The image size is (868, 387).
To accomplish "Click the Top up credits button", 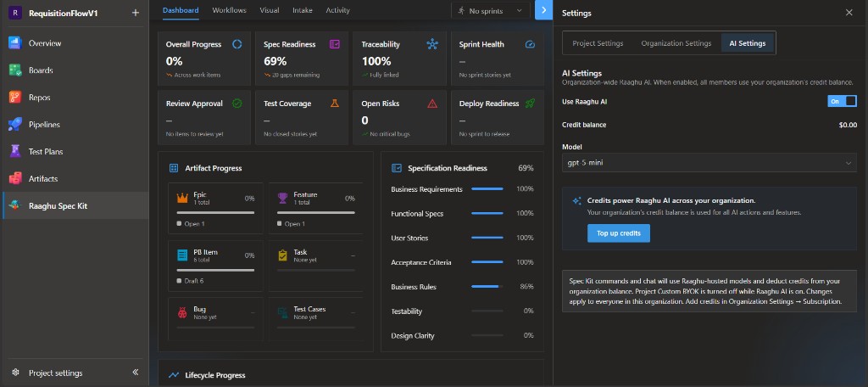I will click(x=618, y=233).
